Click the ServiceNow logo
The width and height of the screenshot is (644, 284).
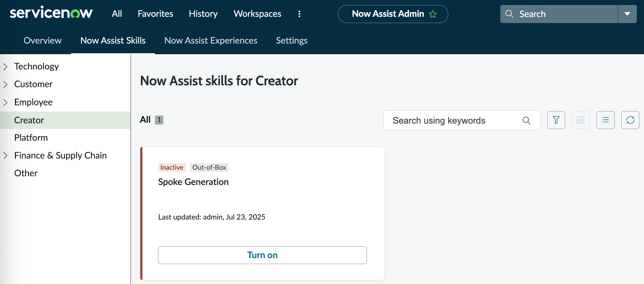(x=51, y=13)
